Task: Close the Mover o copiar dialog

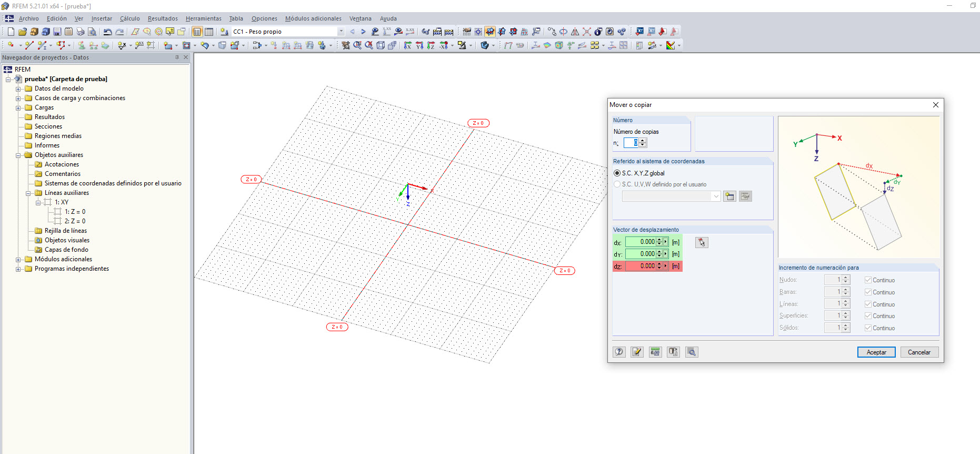Action: (936, 105)
